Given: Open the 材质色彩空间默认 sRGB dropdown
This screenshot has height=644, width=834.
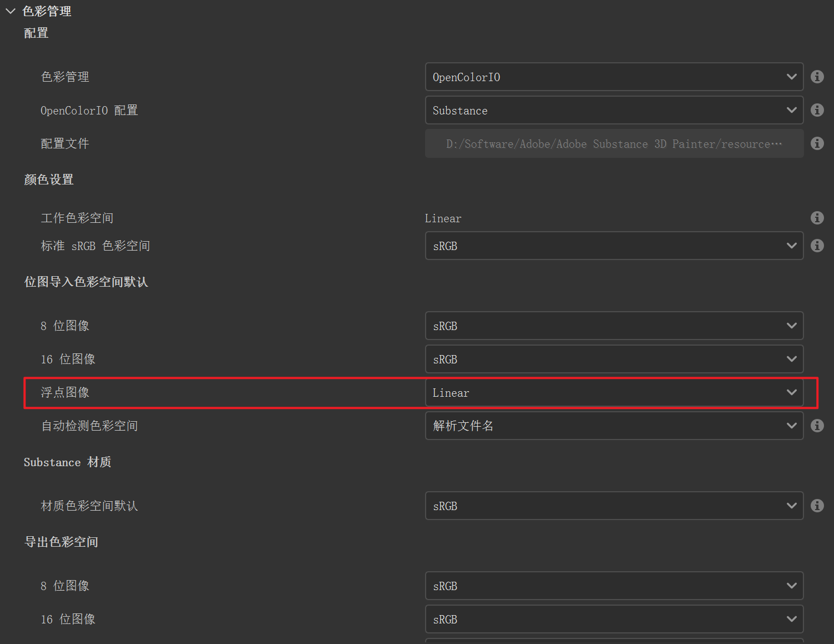Looking at the screenshot, I should [614, 506].
